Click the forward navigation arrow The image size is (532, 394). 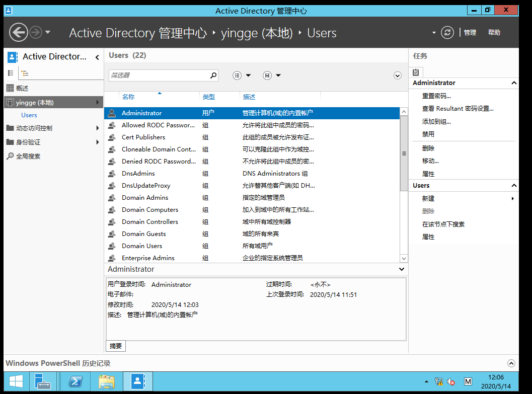pyautogui.click(x=36, y=33)
